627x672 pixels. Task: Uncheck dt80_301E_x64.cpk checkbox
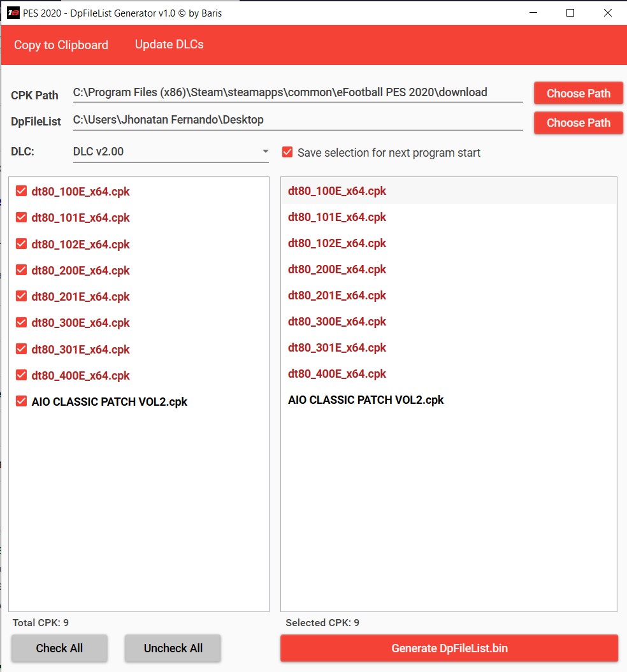pyautogui.click(x=21, y=349)
